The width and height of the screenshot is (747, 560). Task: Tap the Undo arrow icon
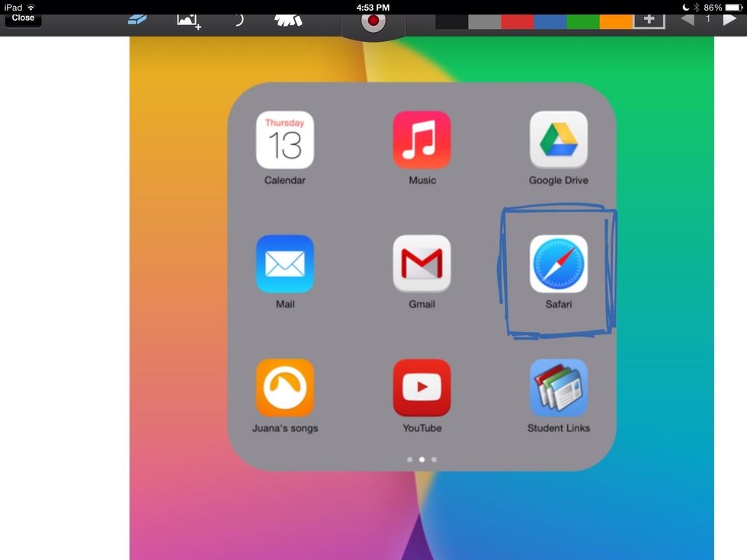237,21
